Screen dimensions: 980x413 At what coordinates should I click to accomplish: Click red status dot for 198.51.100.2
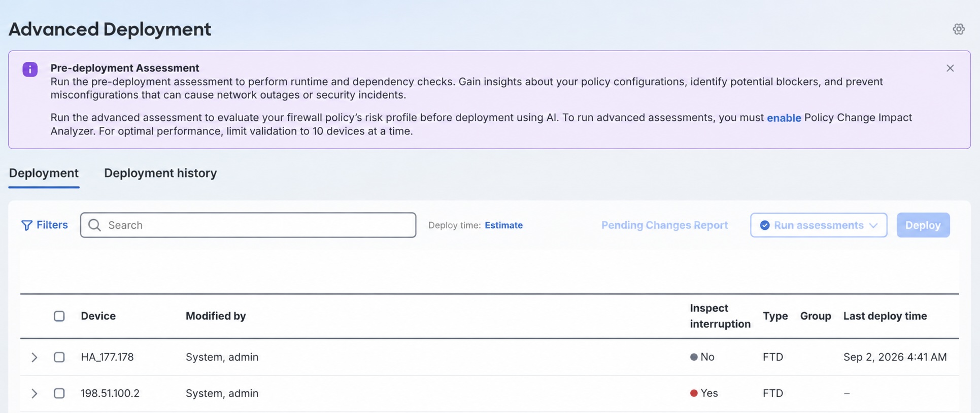(x=694, y=393)
